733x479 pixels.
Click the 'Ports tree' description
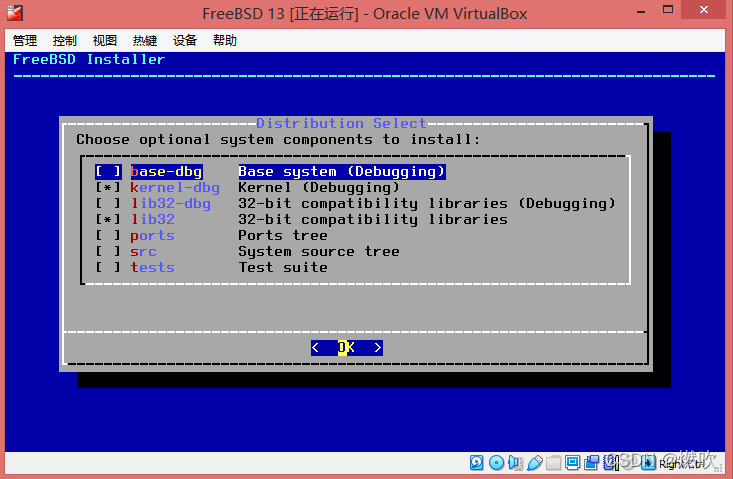click(x=283, y=236)
